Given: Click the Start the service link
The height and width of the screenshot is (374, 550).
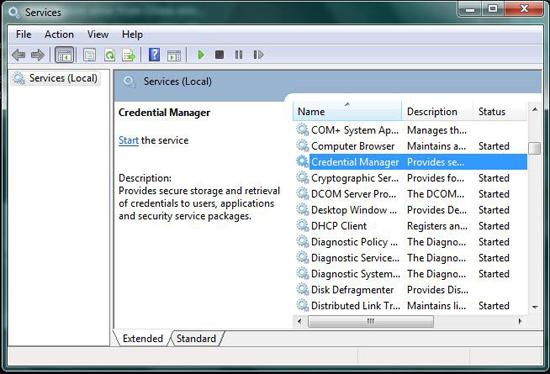Looking at the screenshot, I should pyautogui.click(x=128, y=140).
